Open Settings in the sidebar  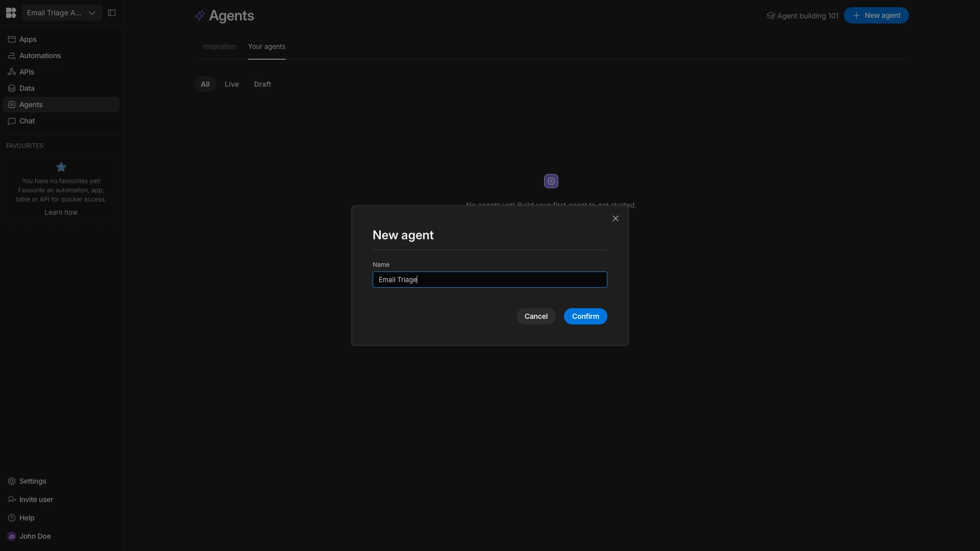(33, 481)
